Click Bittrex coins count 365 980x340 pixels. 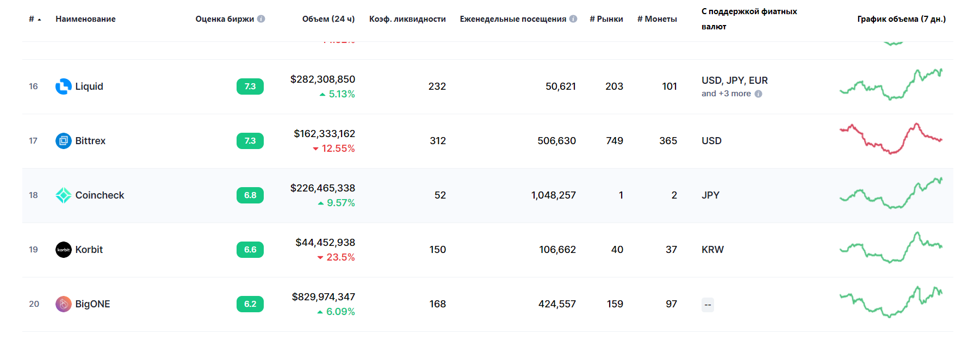point(668,141)
